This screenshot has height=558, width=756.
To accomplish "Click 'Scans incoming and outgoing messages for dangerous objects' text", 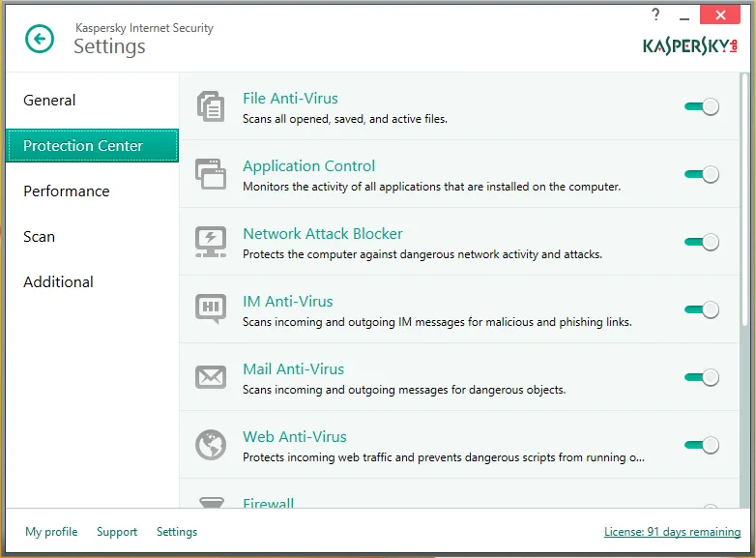I will click(404, 389).
